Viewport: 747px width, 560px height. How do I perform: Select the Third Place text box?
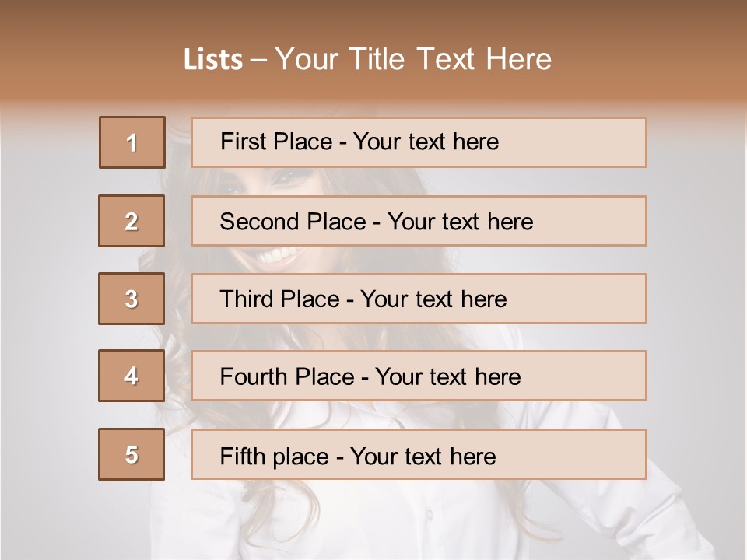[x=419, y=299]
